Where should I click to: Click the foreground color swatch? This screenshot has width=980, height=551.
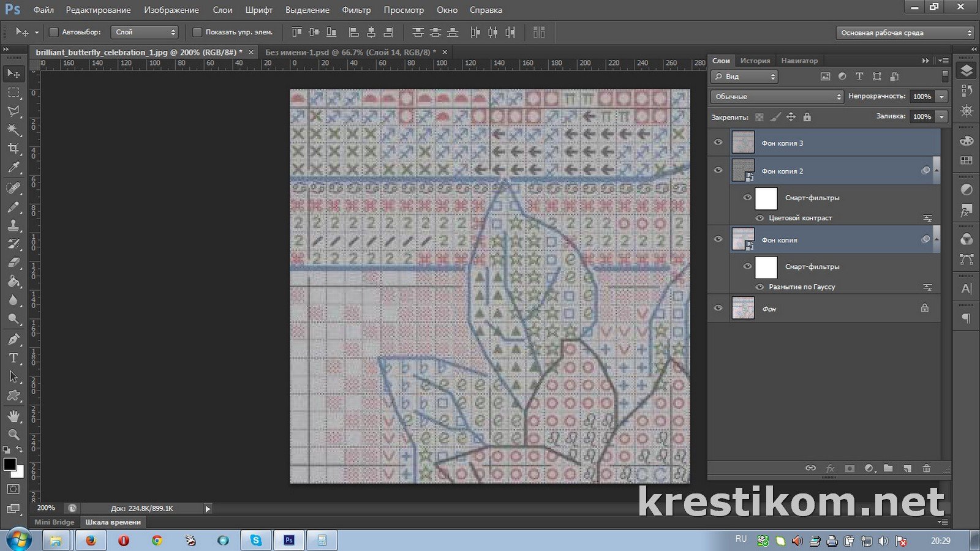10,464
